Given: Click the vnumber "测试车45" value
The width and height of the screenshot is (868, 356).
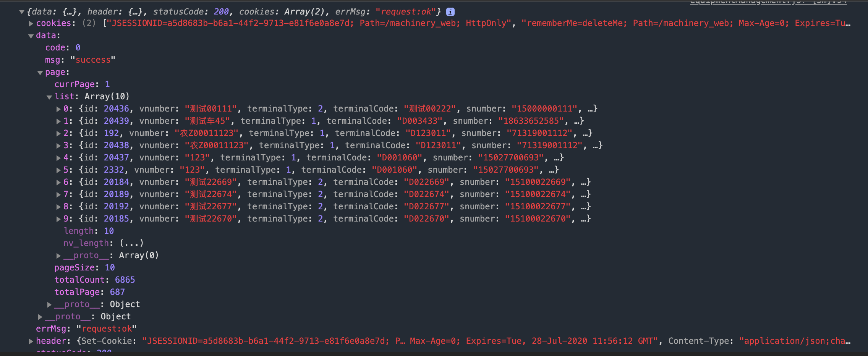Looking at the screenshot, I should coord(207,121).
